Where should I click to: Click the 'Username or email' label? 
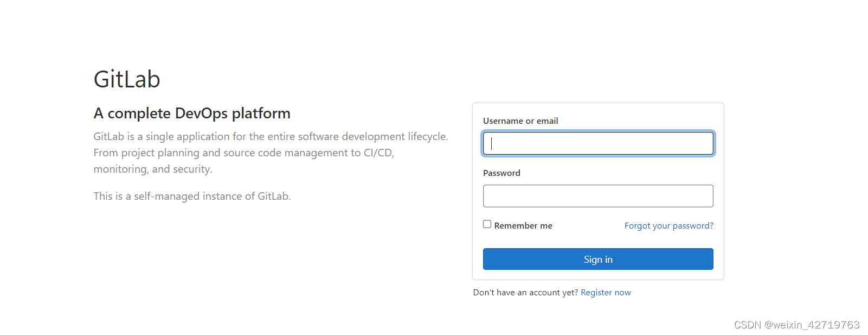[x=520, y=121]
